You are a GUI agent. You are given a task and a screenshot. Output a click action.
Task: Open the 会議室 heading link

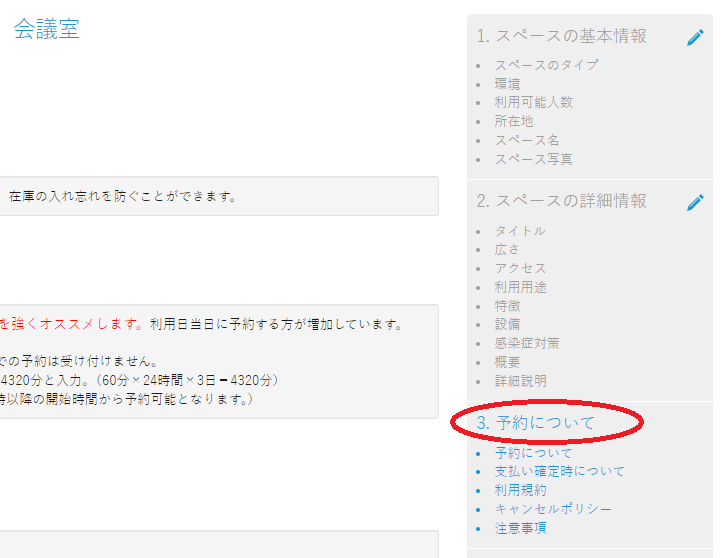(x=46, y=29)
